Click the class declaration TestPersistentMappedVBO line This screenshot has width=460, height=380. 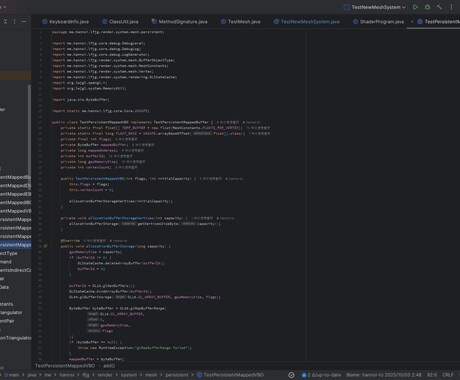pyautogui.click(x=132, y=122)
